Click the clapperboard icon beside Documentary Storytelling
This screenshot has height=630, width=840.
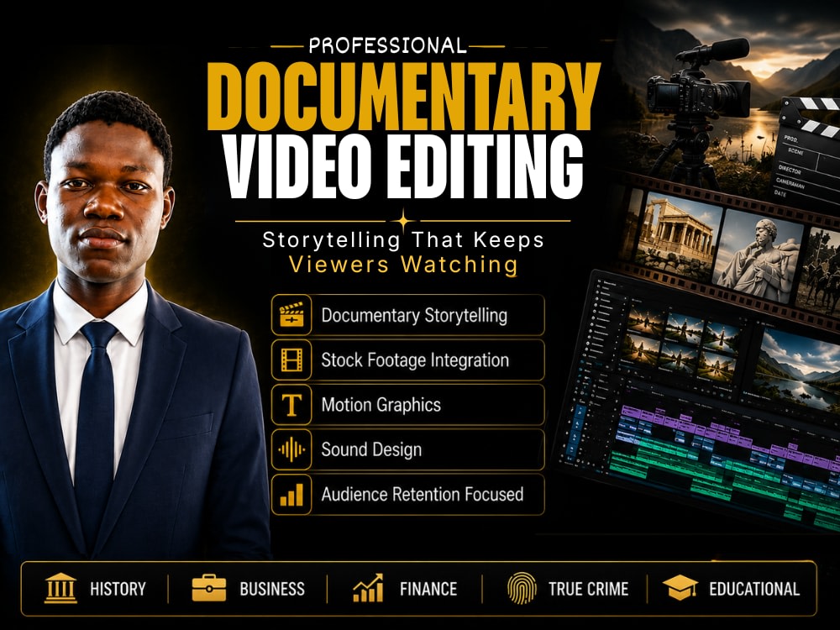(x=291, y=315)
